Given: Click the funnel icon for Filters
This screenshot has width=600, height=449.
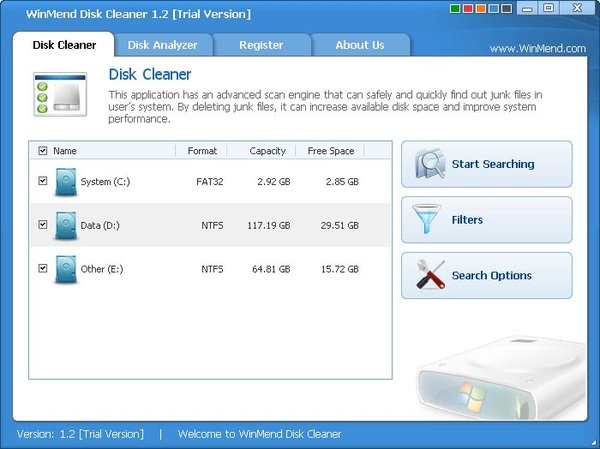Looking at the screenshot, I should [426, 219].
